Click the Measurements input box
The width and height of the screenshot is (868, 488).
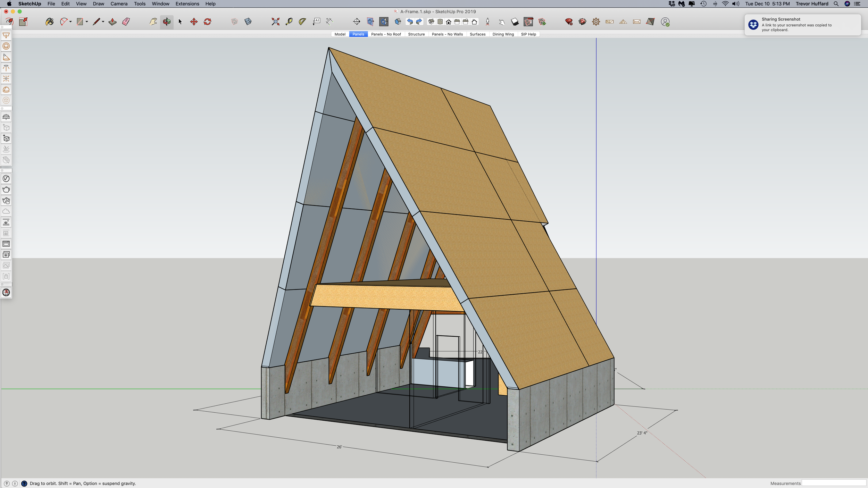click(x=833, y=483)
